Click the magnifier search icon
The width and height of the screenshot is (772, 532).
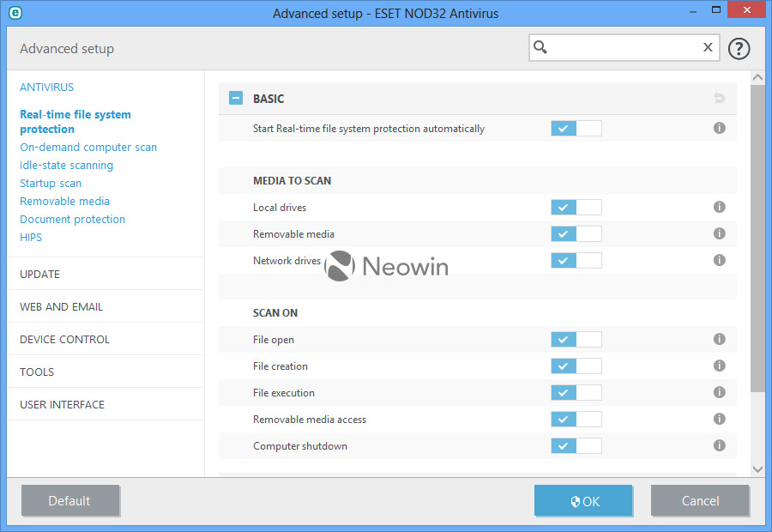pos(540,47)
